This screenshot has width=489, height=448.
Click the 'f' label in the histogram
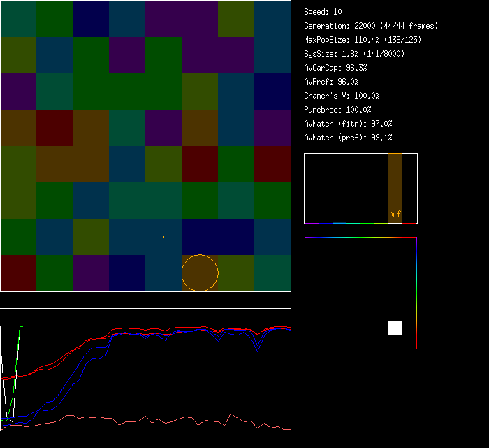(x=399, y=214)
